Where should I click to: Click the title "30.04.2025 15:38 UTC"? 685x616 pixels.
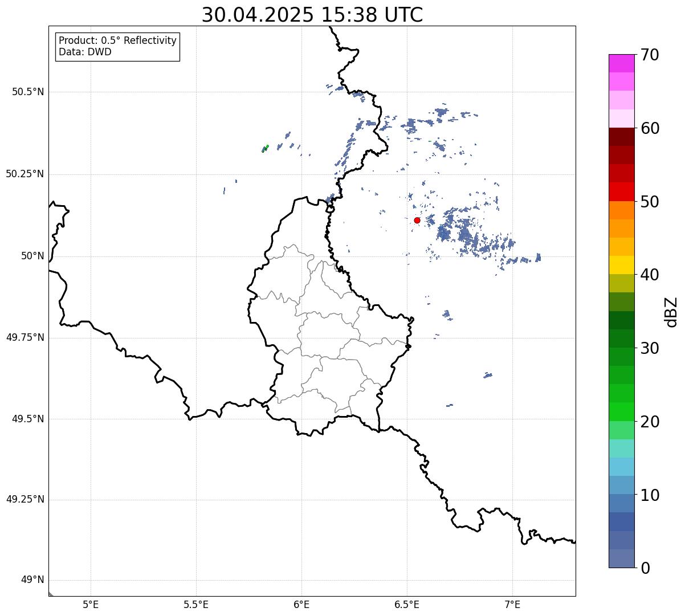[312, 15]
